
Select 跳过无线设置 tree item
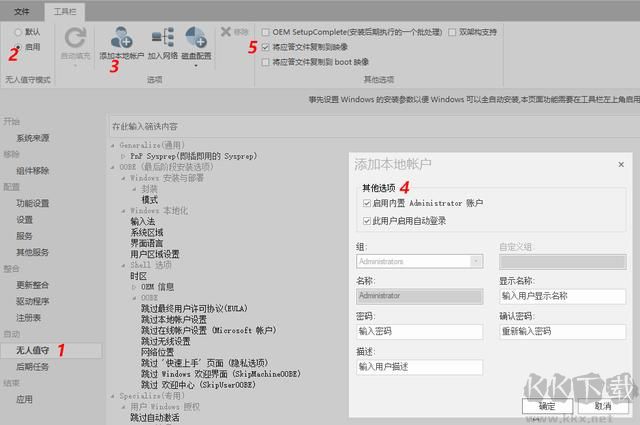(166, 341)
